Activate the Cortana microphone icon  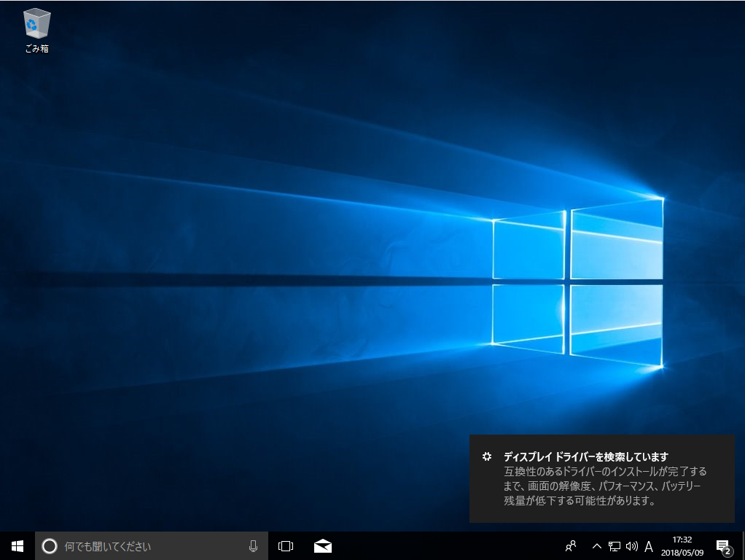[253, 546]
